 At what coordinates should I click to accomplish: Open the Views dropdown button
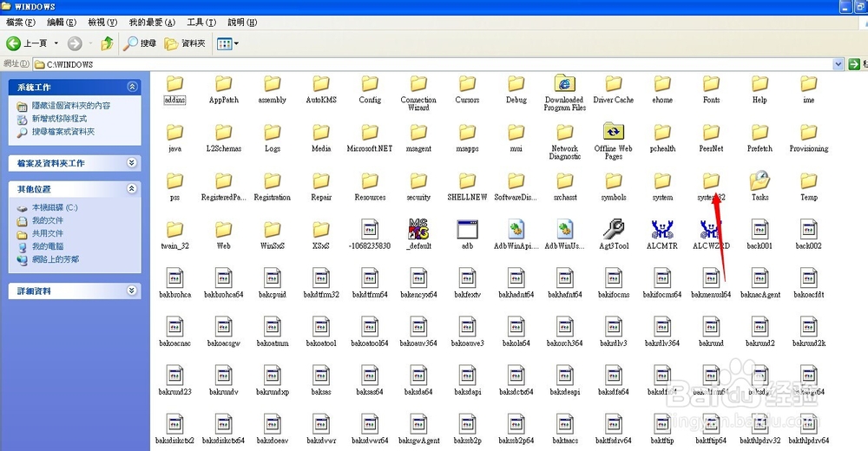227,43
